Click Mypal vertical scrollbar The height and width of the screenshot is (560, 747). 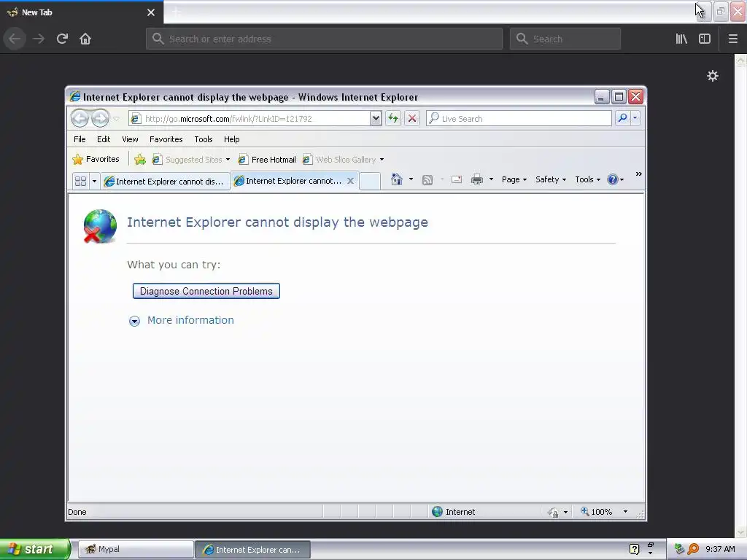[x=740, y=296]
